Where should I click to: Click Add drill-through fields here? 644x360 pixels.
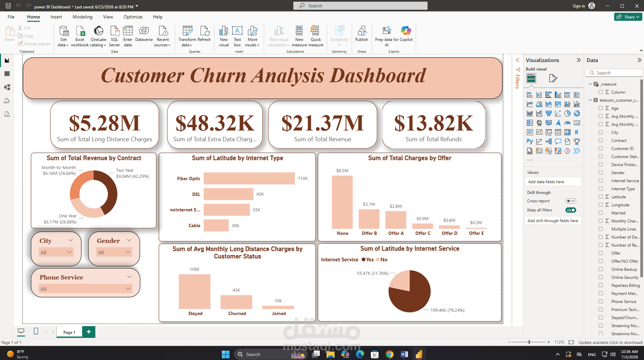click(x=553, y=220)
